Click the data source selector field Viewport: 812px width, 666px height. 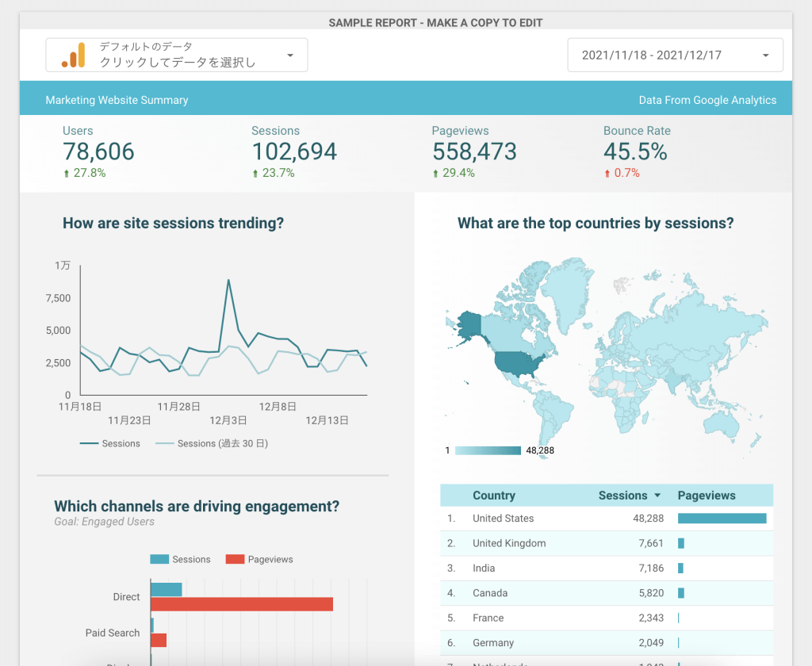tap(177, 55)
